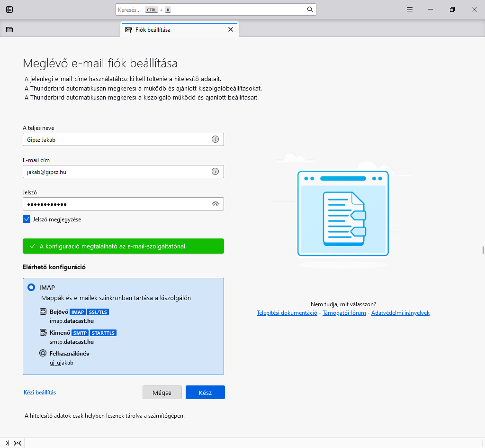The image size is (485, 448).
Task: Click the green configuration found message
Action: pyautogui.click(x=123, y=246)
